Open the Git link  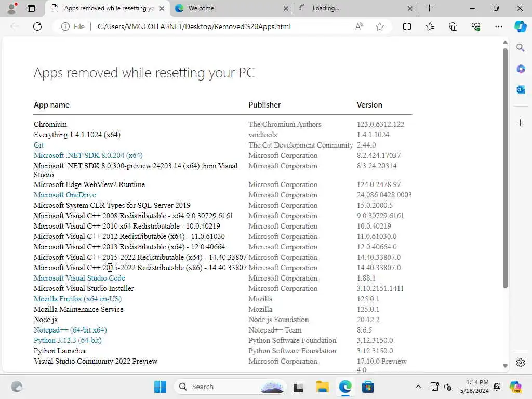pyautogui.click(x=38, y=145)
